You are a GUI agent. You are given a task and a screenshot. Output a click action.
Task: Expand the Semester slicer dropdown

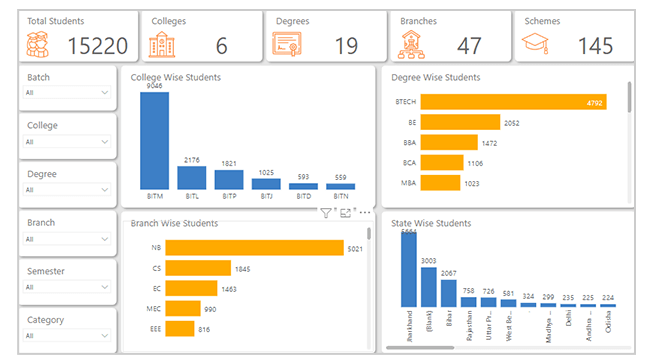(x=66, y=287)
